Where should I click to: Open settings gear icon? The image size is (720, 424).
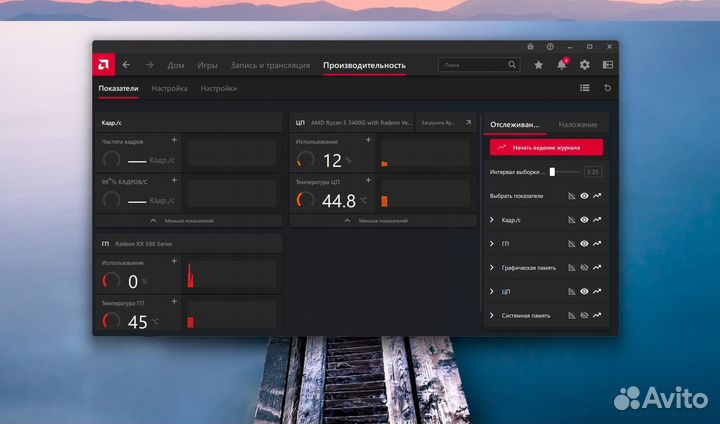[x=585, y=65]
